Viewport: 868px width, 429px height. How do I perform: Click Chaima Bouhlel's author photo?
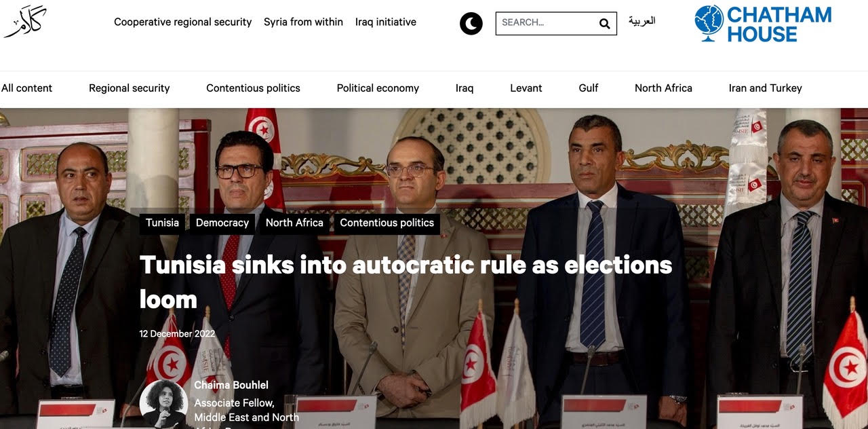(163, 403)
